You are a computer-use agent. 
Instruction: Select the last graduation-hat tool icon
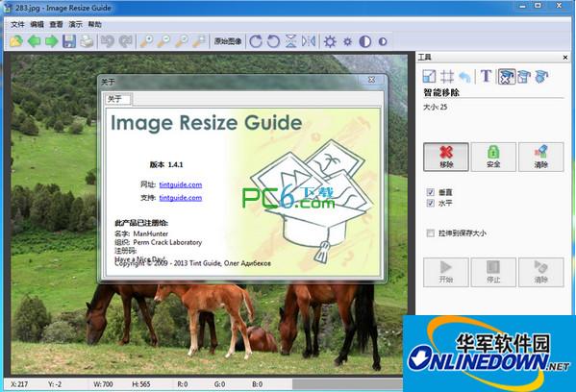541,76
